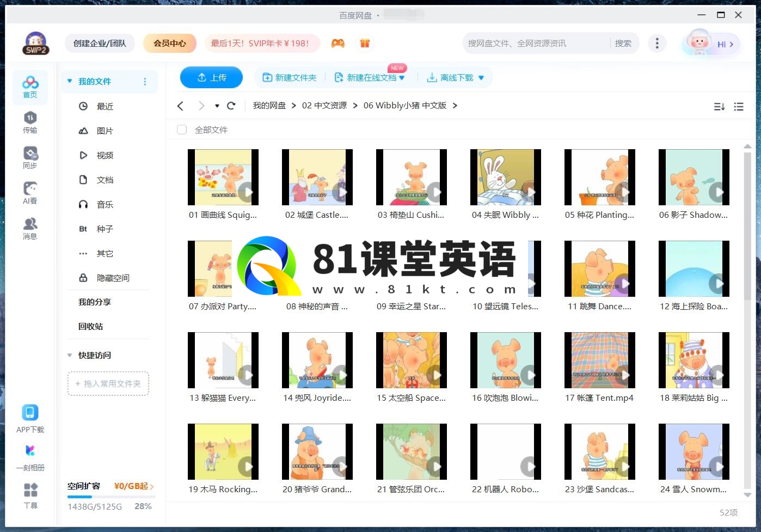Open the 消息 messages sidebar icon
Image resolution: width=761 pixels, height=532 pixels.
(30, 229)
